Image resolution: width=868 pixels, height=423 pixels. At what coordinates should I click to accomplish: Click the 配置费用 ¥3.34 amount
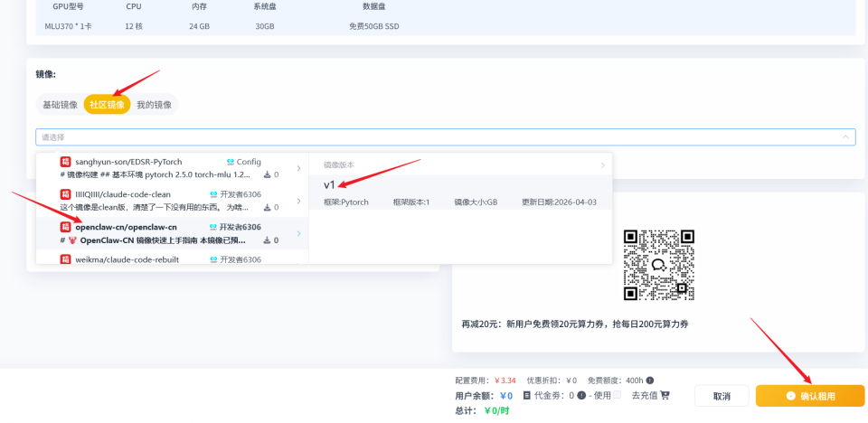pos(505,381)
